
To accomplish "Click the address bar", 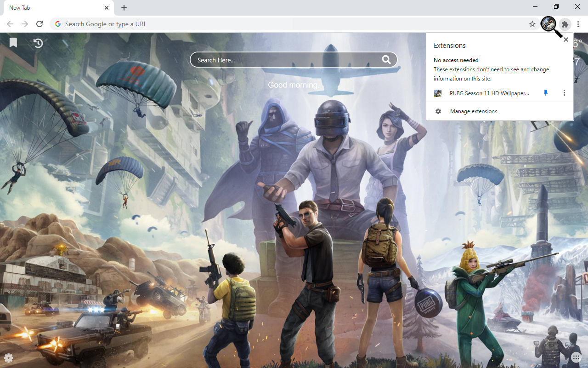I will pos(294,24).
